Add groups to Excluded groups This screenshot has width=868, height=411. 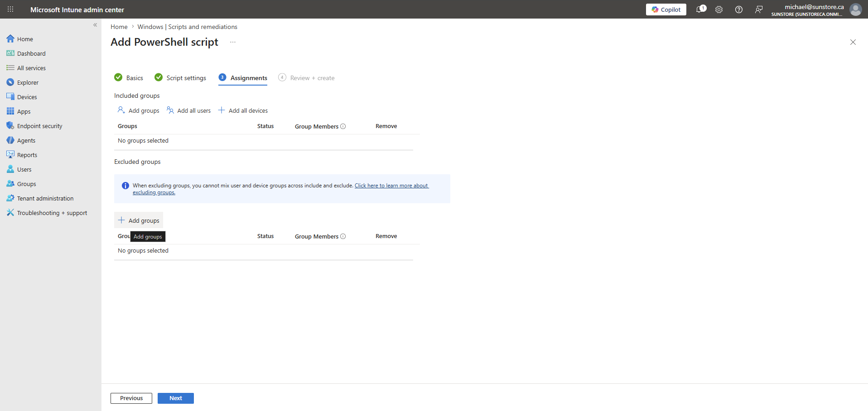(139, 220)
